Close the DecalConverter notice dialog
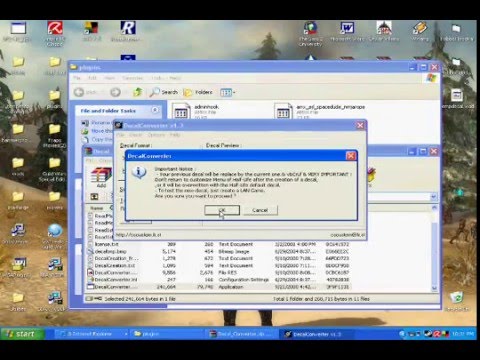 pyautogui.click(x=351, y=156)
